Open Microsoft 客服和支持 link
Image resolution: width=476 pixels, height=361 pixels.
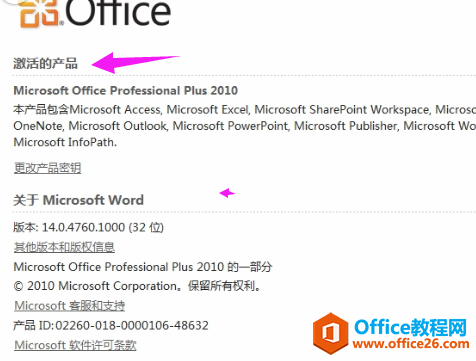click(x=70, y=306)
